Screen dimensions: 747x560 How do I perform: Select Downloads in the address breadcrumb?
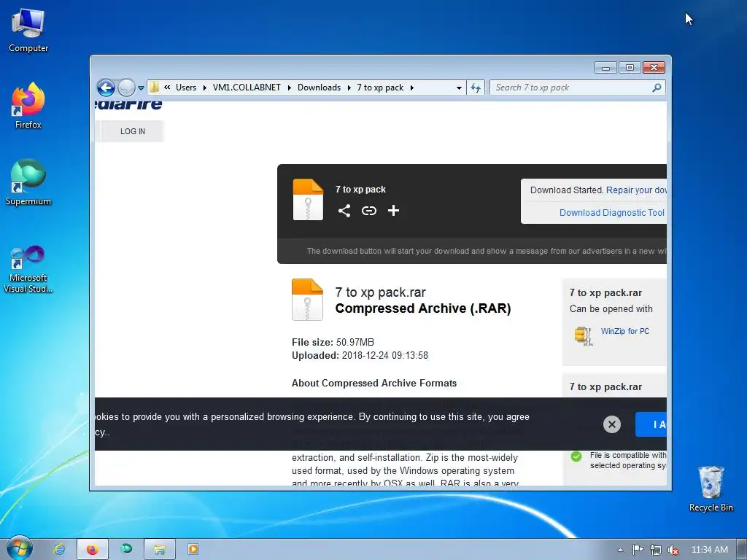coord(320,87)
